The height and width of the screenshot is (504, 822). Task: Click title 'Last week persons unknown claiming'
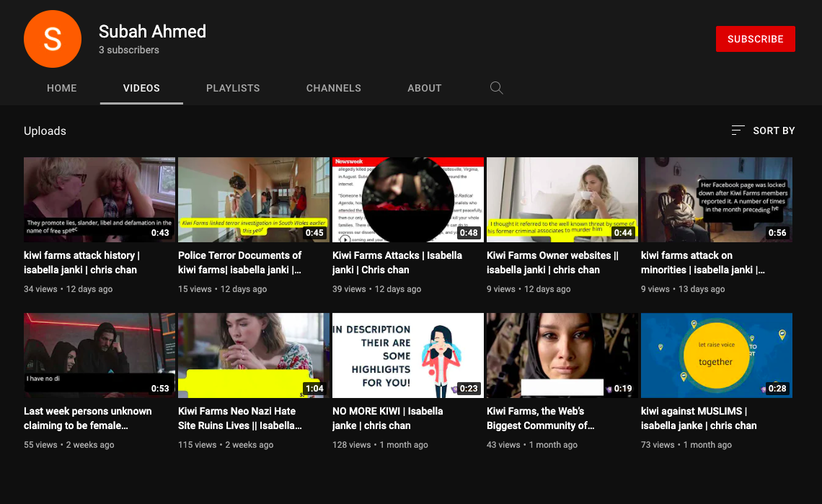click(x=88, y=418)
